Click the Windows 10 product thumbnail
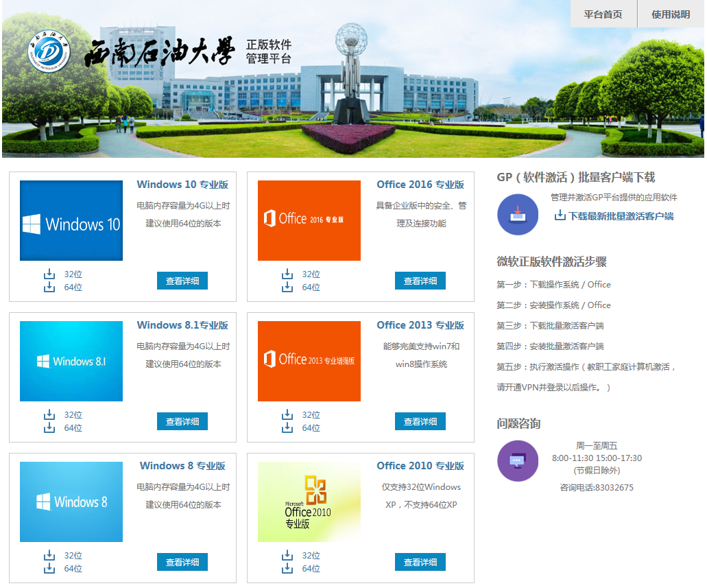 click(71, 220)
